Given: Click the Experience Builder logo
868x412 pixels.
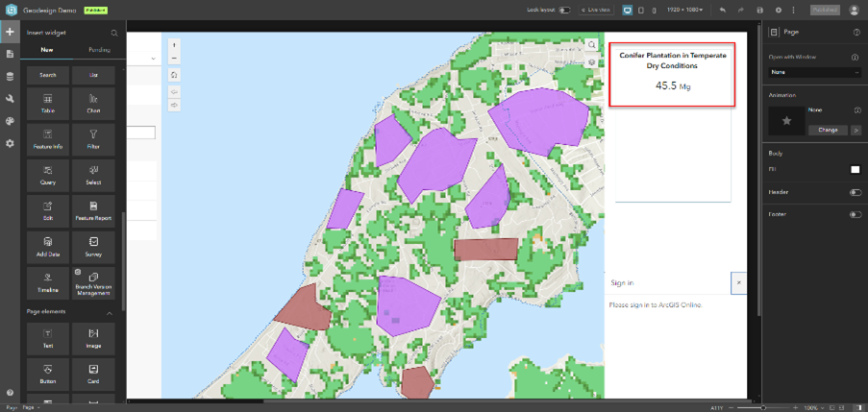Looking at the screenshot, I should pos(12,10).
